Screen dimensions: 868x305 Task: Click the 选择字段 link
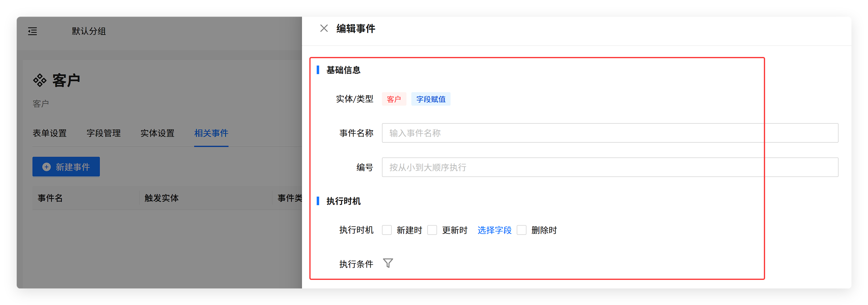pyautogui.click(x=494, y=230)
